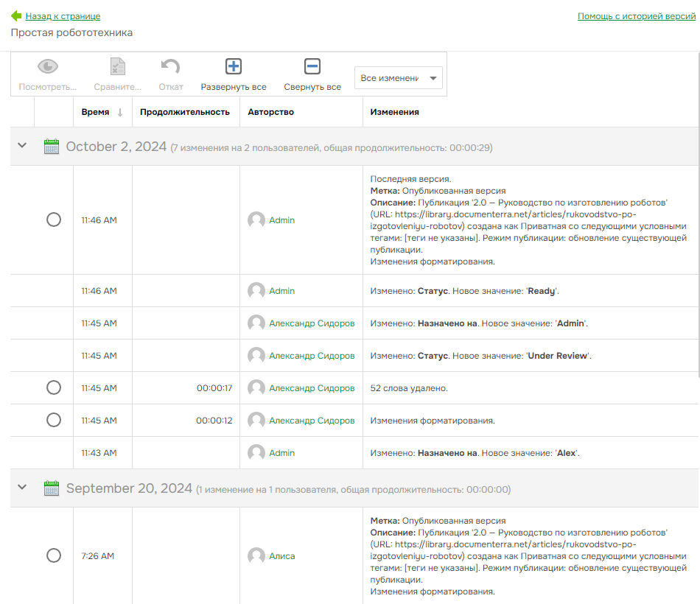Collapse the September 20, 2024 group
The image size is (700, 604).
coord(22,488)
